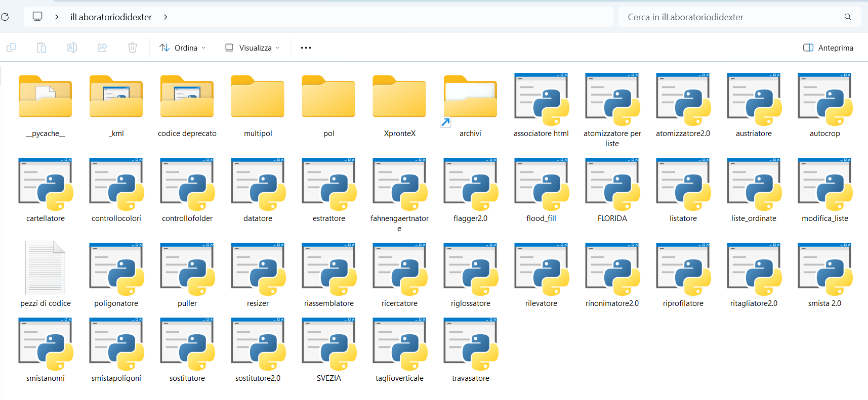
Task: Click the Rename toolbar icon
Action: pos(72,48)
